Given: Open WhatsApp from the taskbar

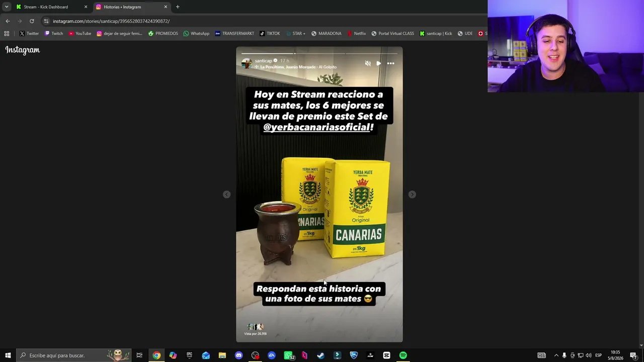Looking at the screenshot, I should tap(288, 355).
